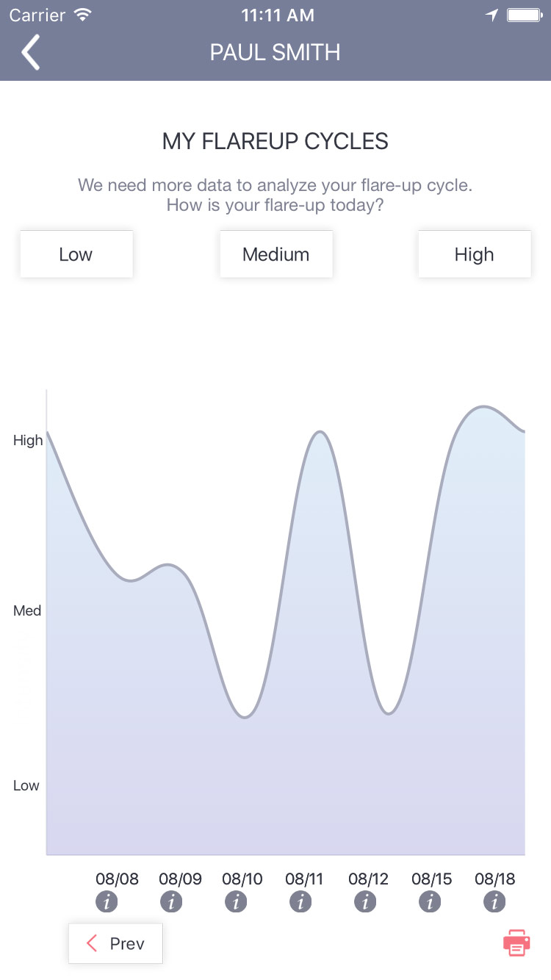Open info icon under 08/09
Image resolution: width=551 pixels, height=980 pixels.
(172, 901)
